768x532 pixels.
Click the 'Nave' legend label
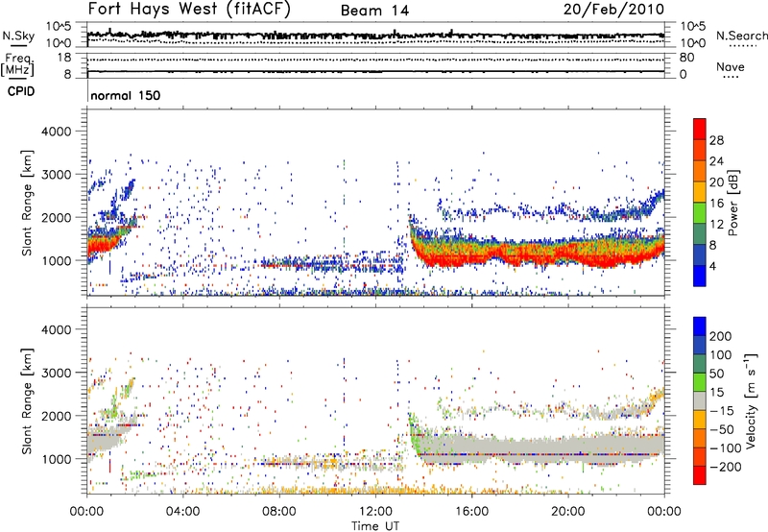731,66
